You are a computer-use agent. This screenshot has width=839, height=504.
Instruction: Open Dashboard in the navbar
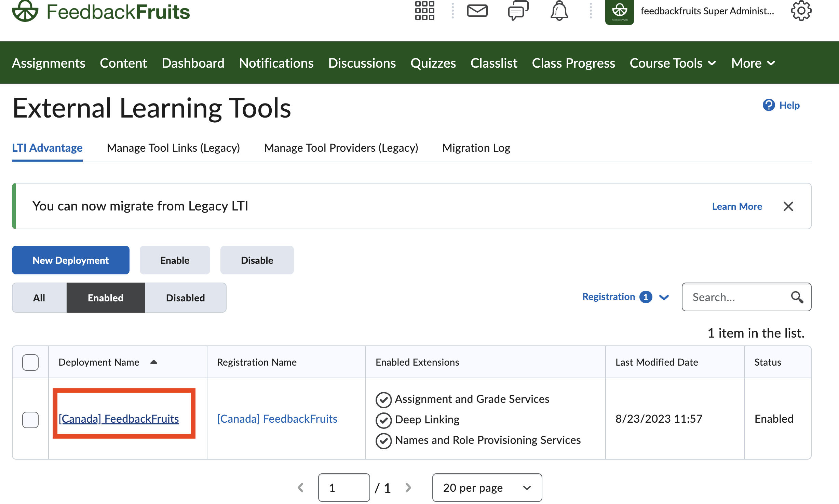(193, 63)
